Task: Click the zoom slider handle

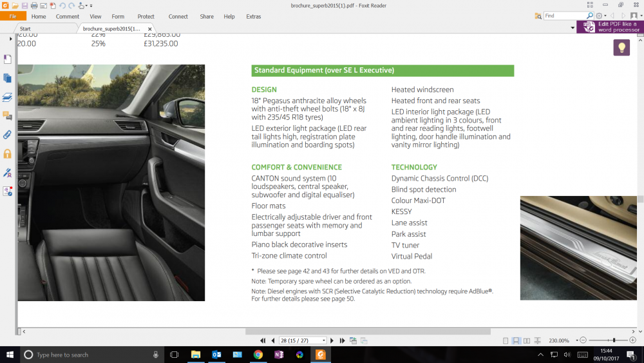Action: (x=614, y=340)
